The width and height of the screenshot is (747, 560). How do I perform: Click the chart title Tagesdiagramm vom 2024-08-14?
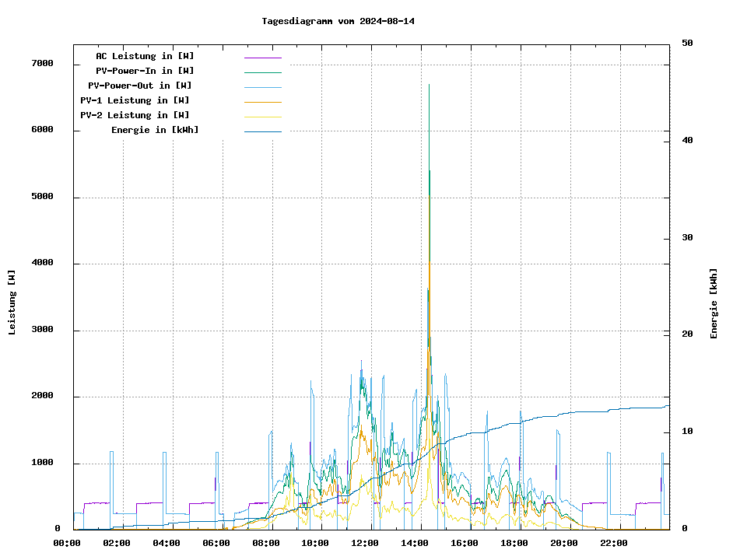338,21
